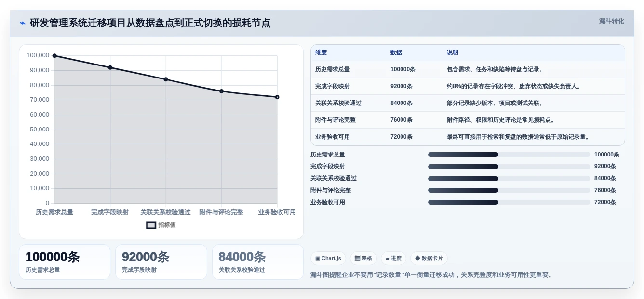Click the 指标值 legend text

167,225
